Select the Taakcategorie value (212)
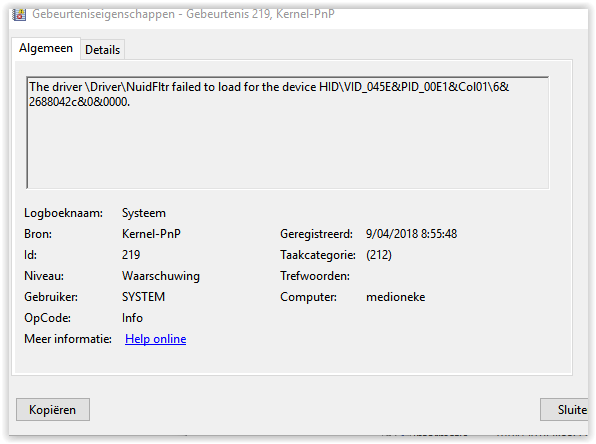 point(379,255)
